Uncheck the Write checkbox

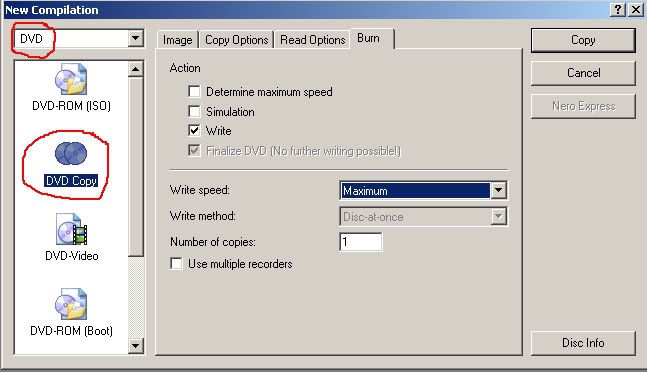(x=194, y=130)
